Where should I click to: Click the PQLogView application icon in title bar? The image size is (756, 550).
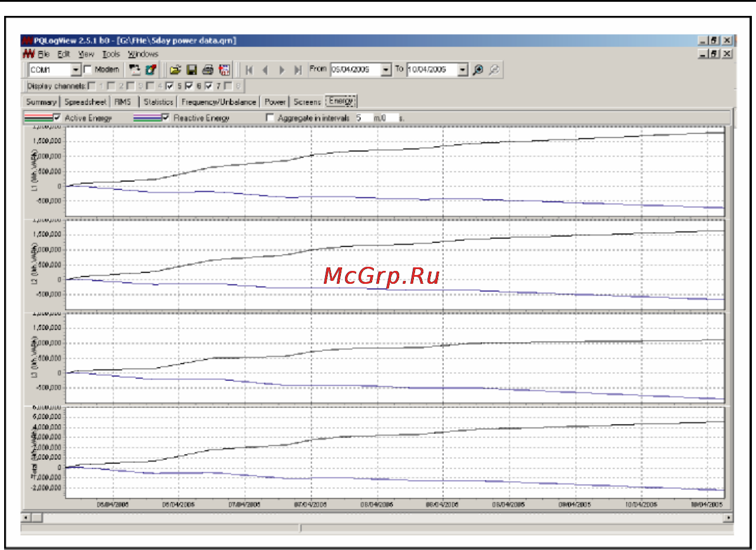[x=27, y=41]
